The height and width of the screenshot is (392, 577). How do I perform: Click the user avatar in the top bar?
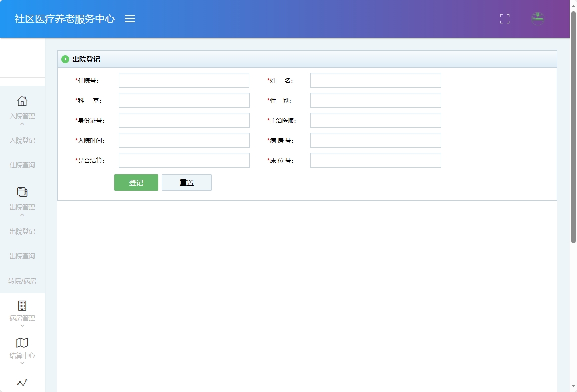coord(538,19)
